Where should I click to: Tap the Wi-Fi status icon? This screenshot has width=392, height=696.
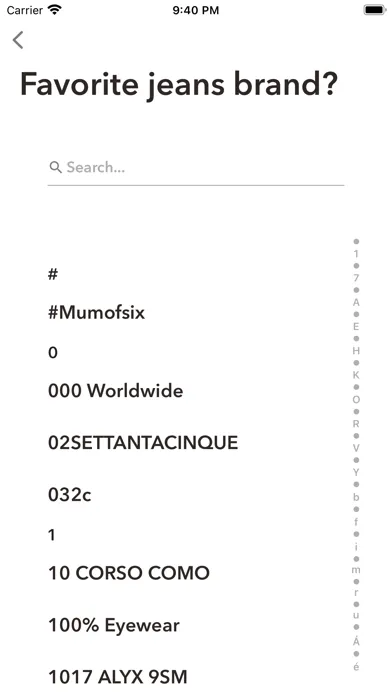coord(55,9)
